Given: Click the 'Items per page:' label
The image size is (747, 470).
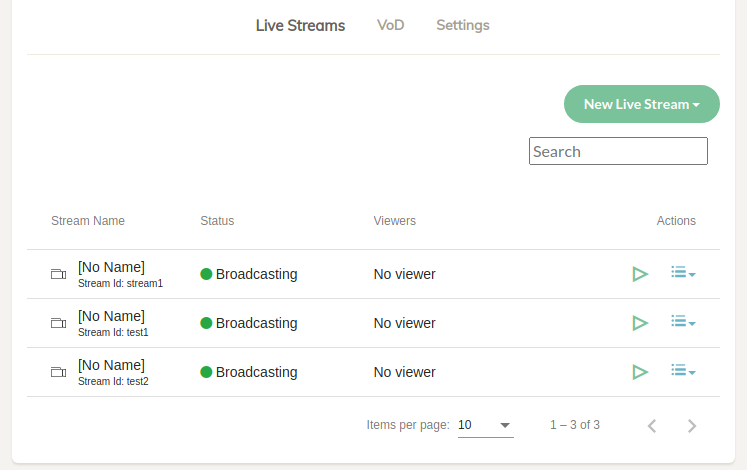Looking at the screenshot, I should (408, 425).
